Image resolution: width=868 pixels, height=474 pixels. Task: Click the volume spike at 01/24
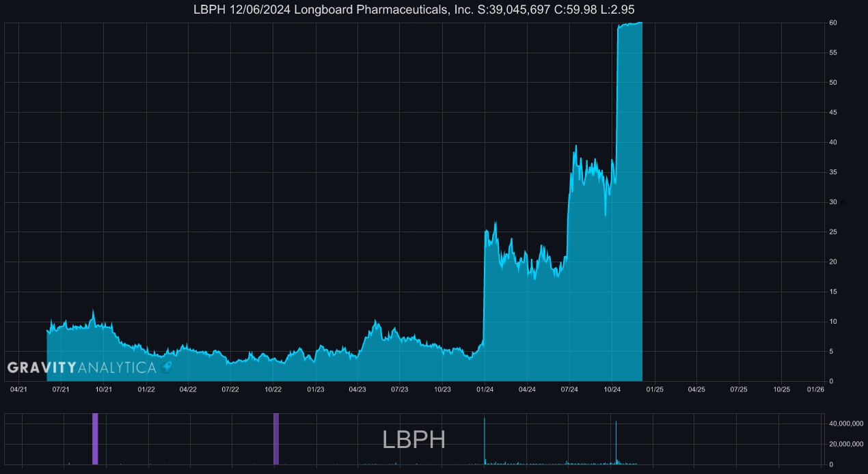(485, 441)
